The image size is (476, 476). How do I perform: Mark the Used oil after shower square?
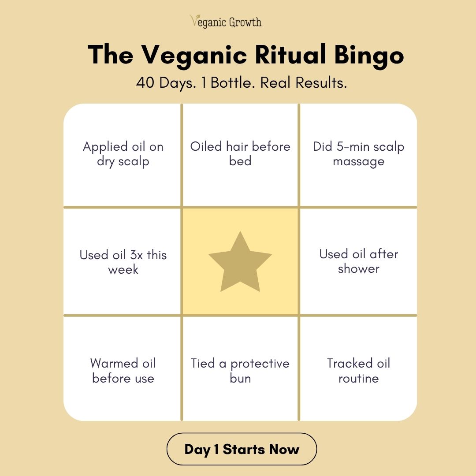358,261
